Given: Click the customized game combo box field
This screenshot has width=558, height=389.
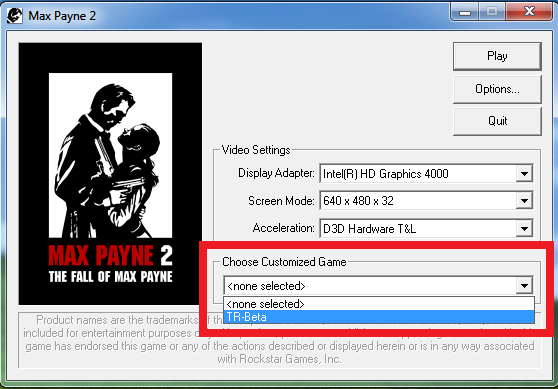Looking at the screenshot, I should (378, 286).
